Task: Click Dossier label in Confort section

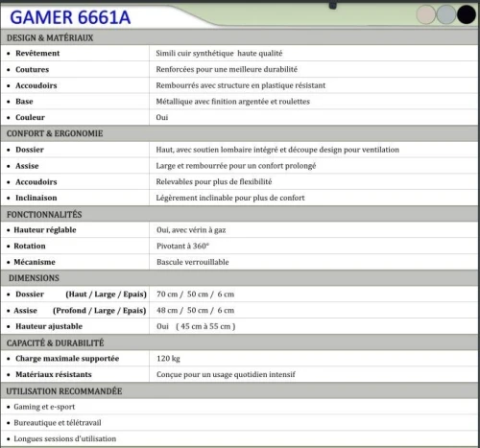Action: tap(30, 150)
